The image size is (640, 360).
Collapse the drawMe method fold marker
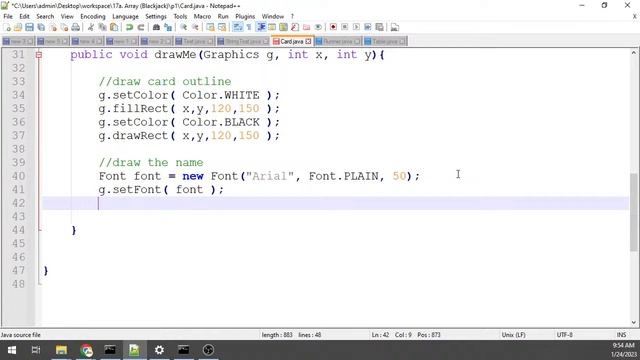click(39, 55)
